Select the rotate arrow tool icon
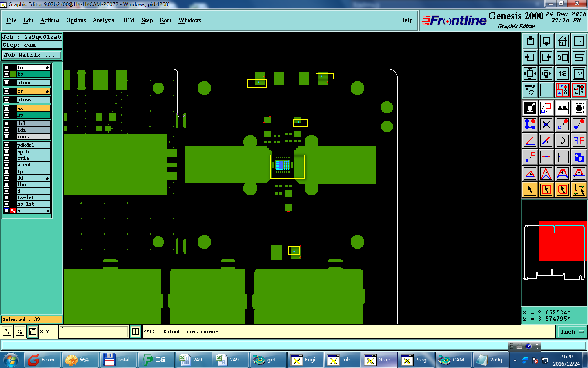Viewport: 588px width, 368px height. tap(563, 141)
